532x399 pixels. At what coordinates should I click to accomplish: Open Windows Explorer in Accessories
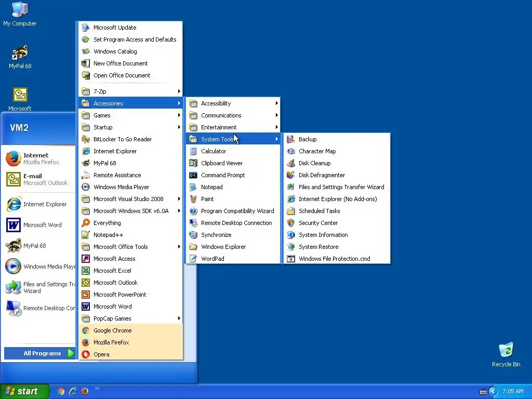tap(233, 247)
